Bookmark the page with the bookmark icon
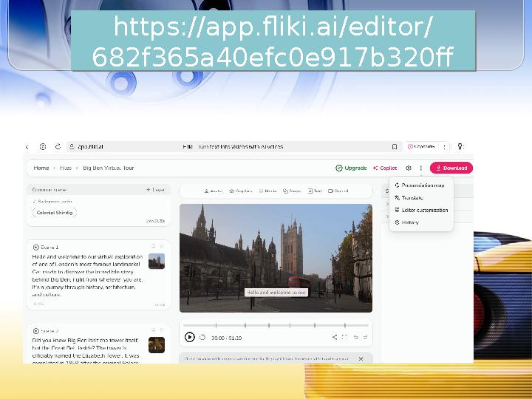 395,146
